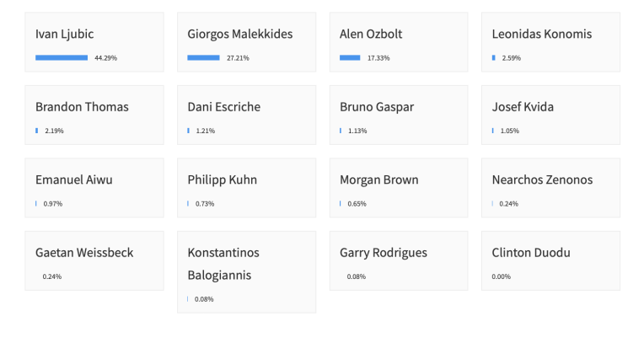Click Alen Ozbolt 17.33% vote bar
644x354 pixels.
click(350, 58)
